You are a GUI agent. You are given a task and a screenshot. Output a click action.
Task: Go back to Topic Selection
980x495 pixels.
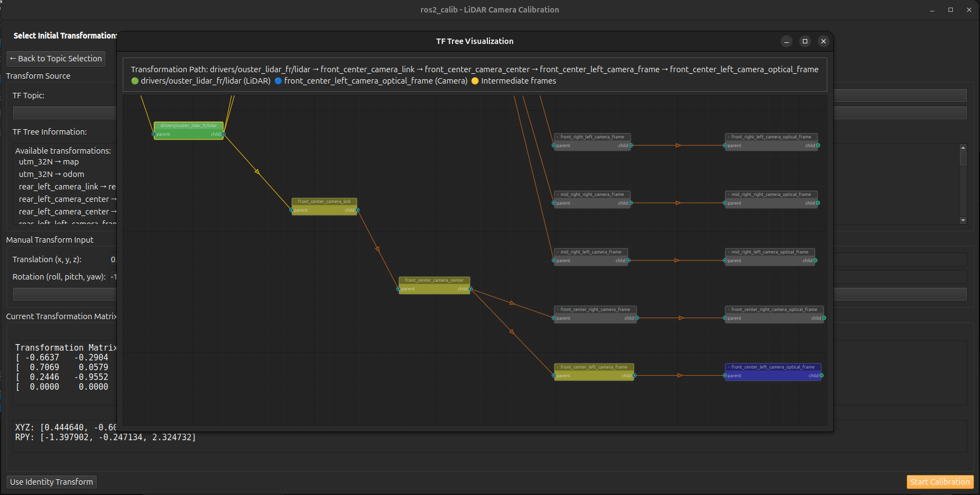(x=56, y=59)
